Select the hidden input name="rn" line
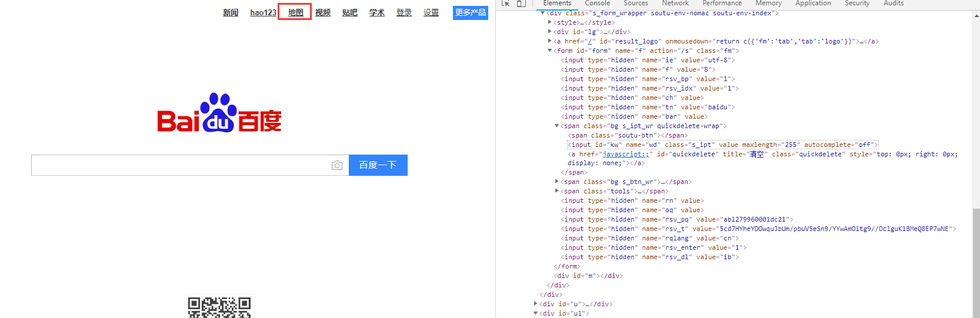The image size is (980, 318). [632, 200]
